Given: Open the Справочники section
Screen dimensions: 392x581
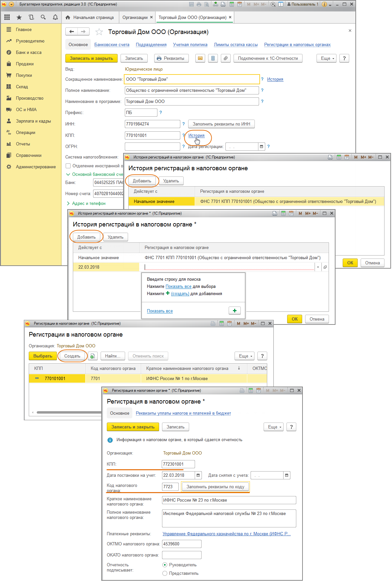Looking at the screenshot, I should coord(29,155).
